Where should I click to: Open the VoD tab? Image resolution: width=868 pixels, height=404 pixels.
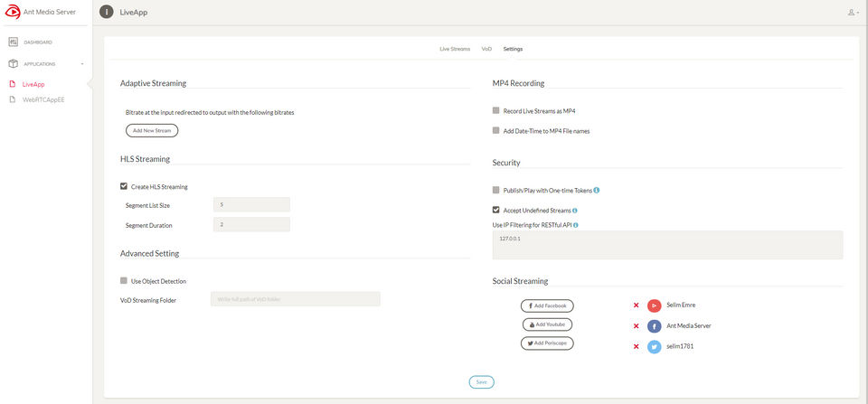(486, 49)
